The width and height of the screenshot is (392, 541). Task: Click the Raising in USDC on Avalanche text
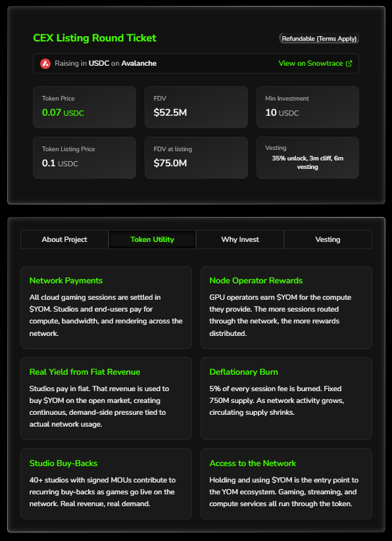106,64
